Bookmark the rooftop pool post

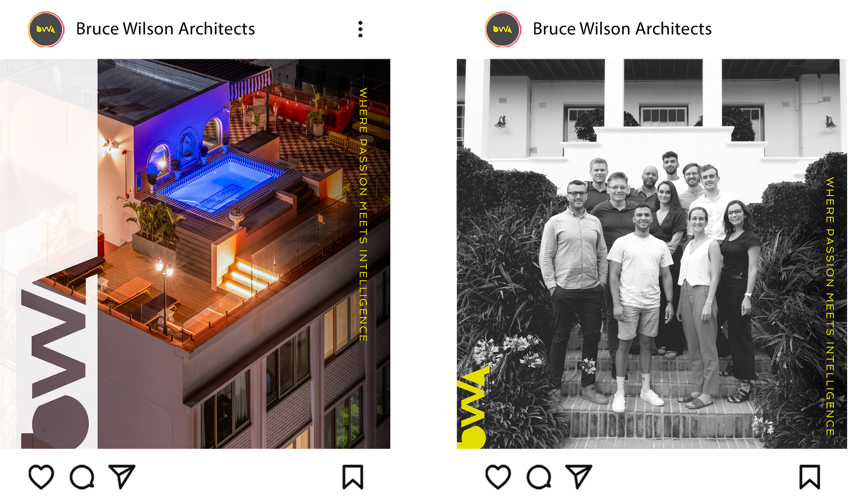pyautogui.click(x=353, y=477)
